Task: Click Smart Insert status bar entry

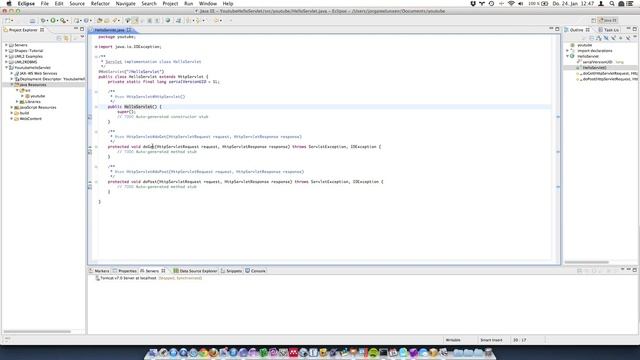Action: click(x=491, y=340)
